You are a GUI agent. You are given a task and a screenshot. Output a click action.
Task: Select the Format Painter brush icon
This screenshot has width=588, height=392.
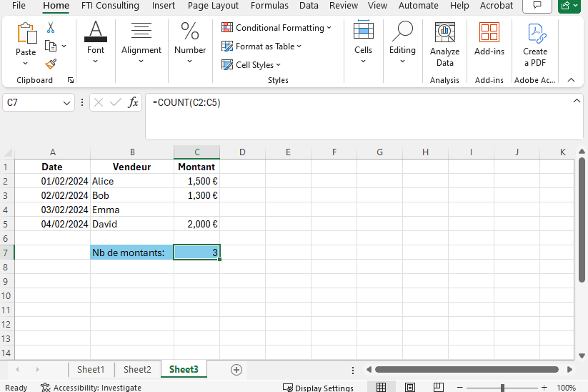click(x=51, y=64)
